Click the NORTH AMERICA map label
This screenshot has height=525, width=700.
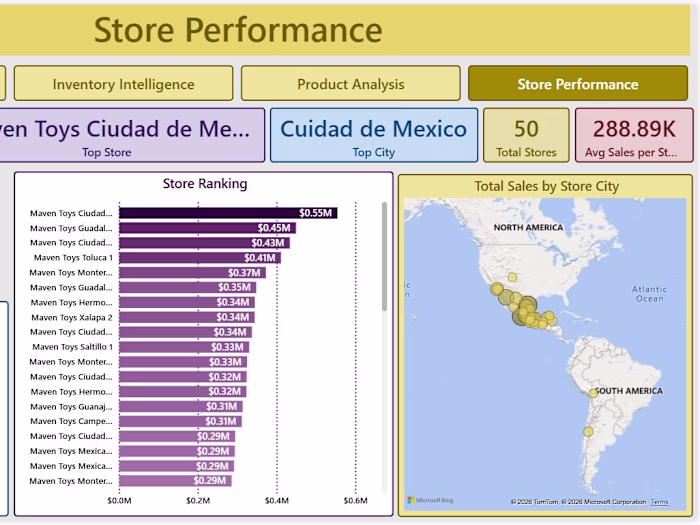click(528, 228)
